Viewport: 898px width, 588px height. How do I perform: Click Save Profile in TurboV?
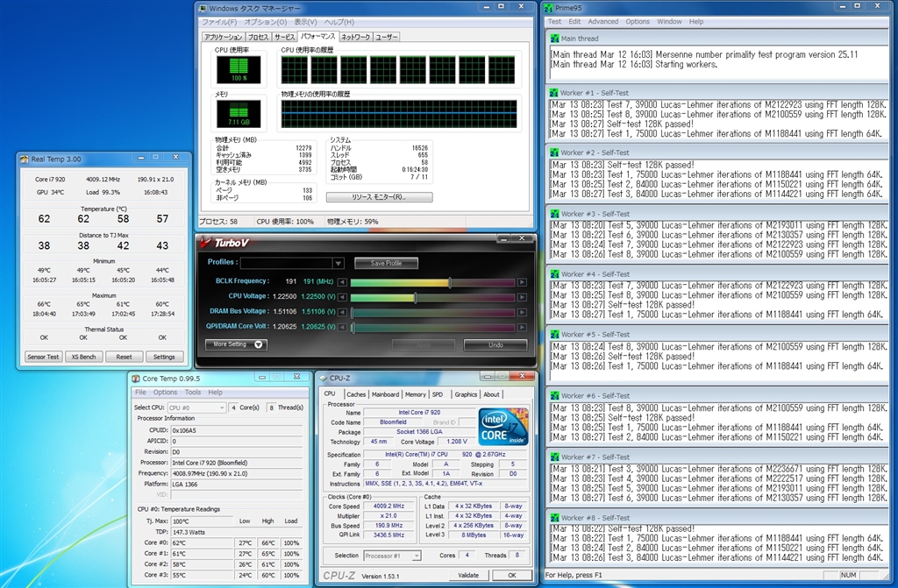(x=386, y=263)
